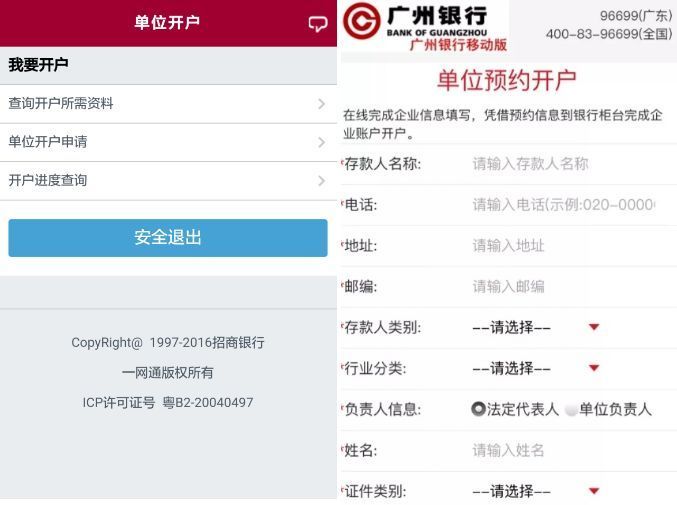Click the 96699(广东) hotline number
677x505 pixels.
(636, 16)
